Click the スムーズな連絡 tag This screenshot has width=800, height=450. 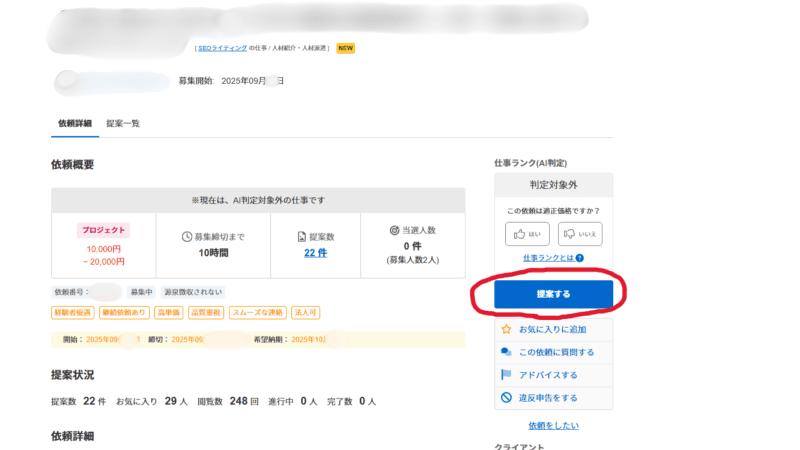point(258,312)
